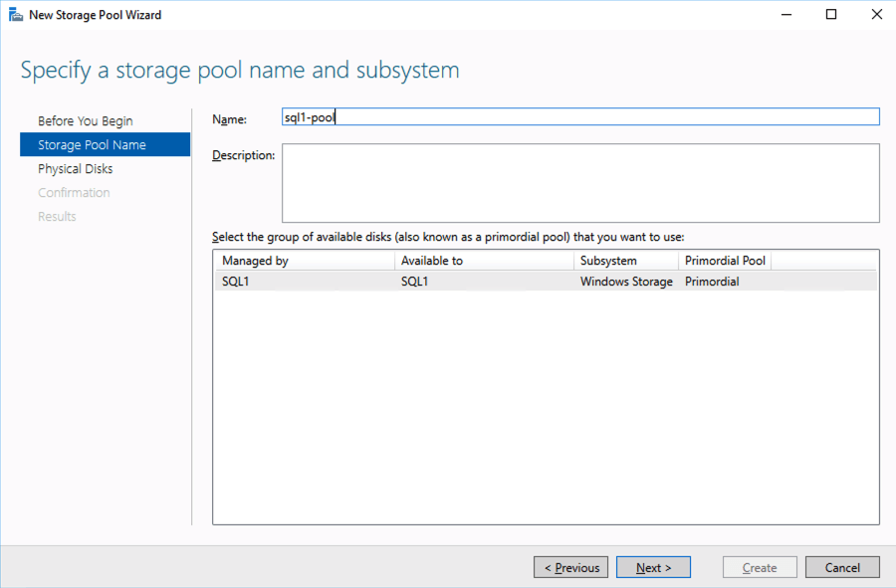Minimize the wizard window
This screenshot has width=896, height=588.
coord(786,15)
